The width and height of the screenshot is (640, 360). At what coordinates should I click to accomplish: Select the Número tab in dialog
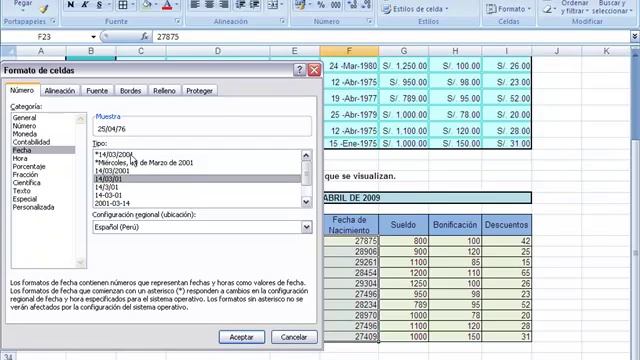pos(22,90)
